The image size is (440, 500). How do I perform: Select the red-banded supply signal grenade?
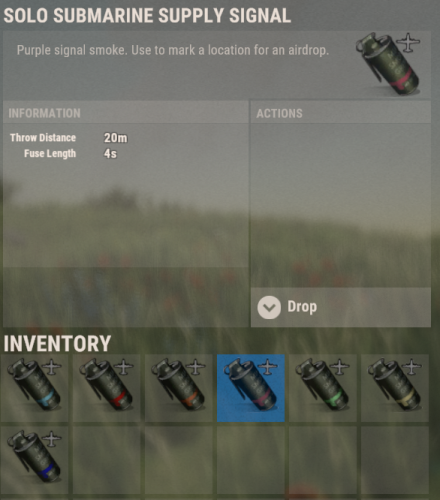coord(106,388)
